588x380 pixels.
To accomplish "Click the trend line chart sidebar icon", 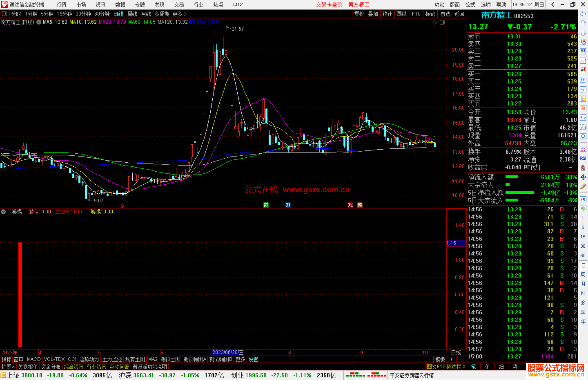I will 583,61.
